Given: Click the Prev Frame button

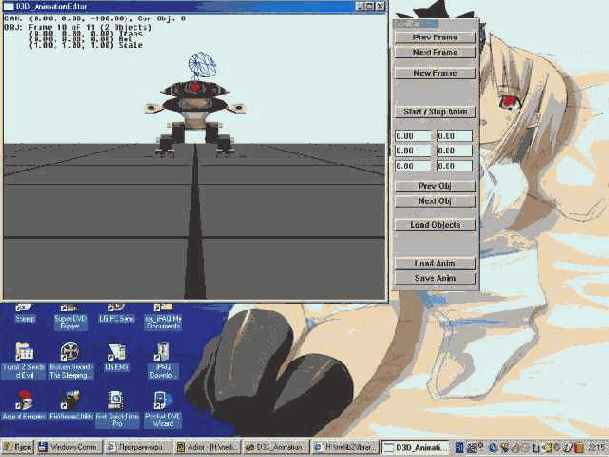Looking at the screenshot, I should [x=434, y=37].
